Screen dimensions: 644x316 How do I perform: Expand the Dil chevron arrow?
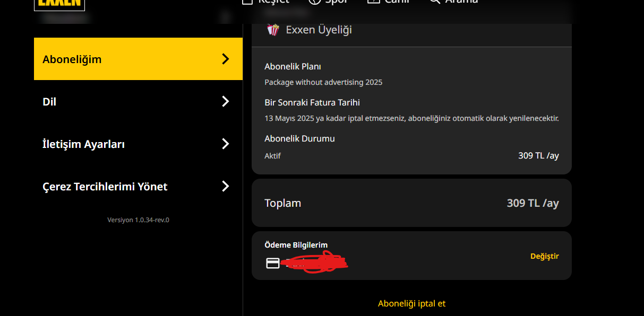click(x=226, y=101)
